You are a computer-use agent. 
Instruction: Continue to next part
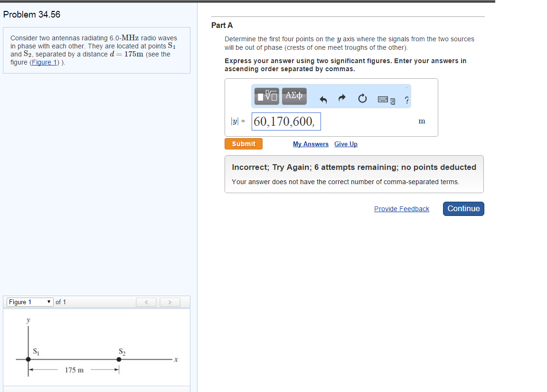pyautogui.click(x=463, y=208)
